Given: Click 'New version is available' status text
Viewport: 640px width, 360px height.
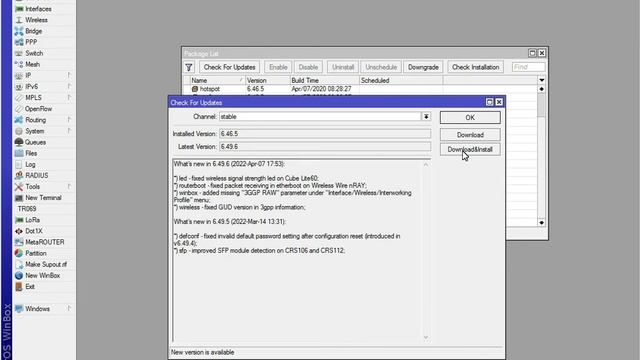Looking at the screenshot, I should coord(202,352).
